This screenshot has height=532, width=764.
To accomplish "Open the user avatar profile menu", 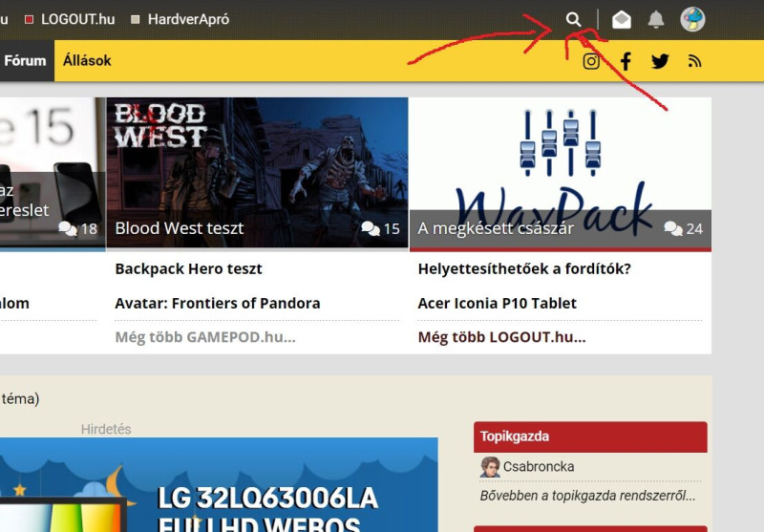I will [692, 19].
